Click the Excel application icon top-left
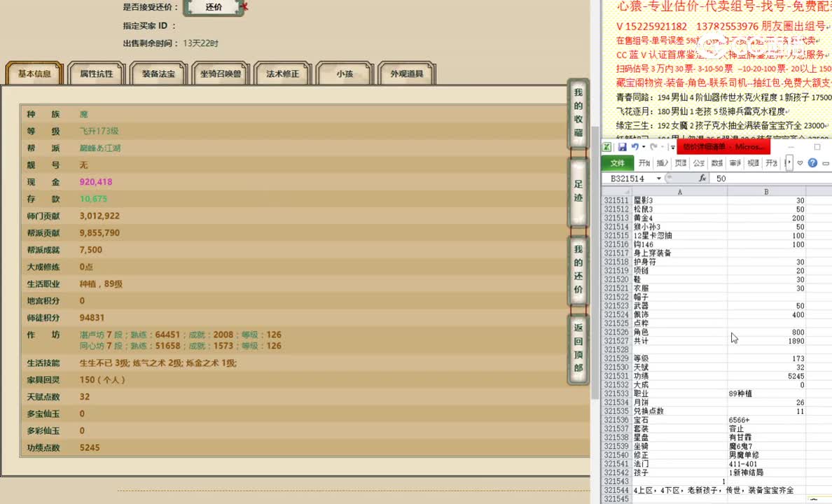This screenshot has width=832, height=504. pyautogui.click(x=606, y=146)
